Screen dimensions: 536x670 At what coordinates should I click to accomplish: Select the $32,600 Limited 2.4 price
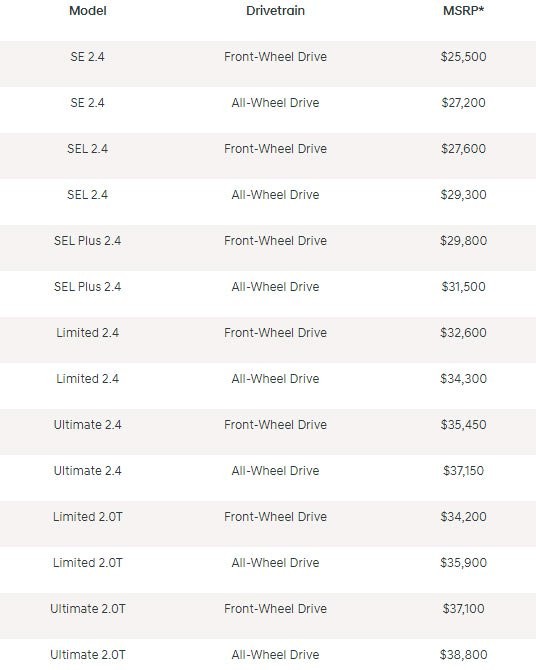pyautogui.click(x=463, y=333)
